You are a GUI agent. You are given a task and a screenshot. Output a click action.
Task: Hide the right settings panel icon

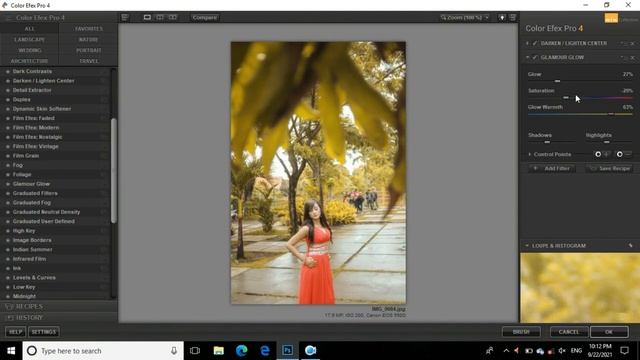pos(513,18)
